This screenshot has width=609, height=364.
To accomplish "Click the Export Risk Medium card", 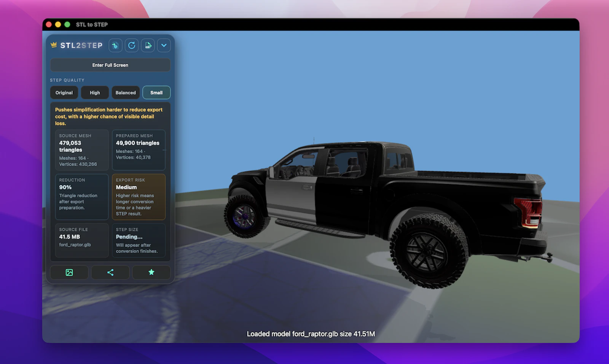I will 139,197.
